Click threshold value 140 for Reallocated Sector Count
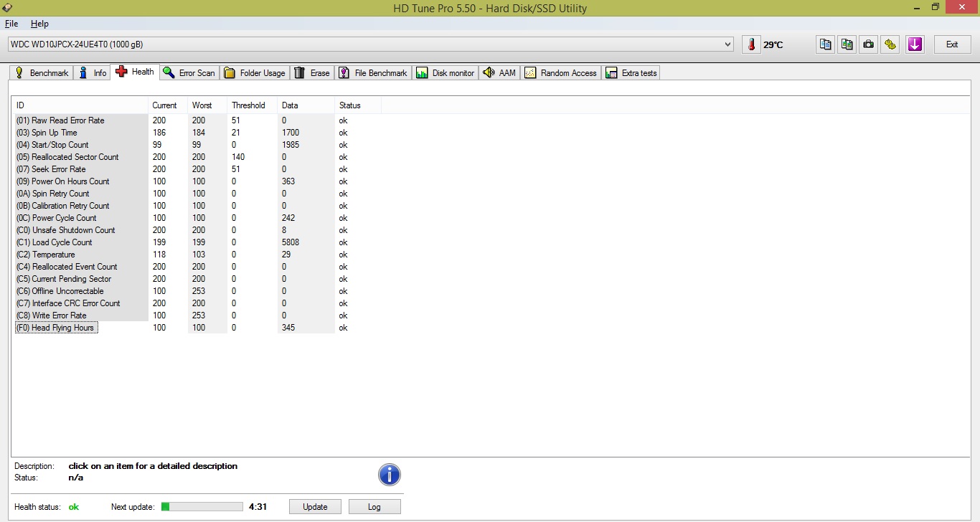980x522 pixels. click(239, 157)
